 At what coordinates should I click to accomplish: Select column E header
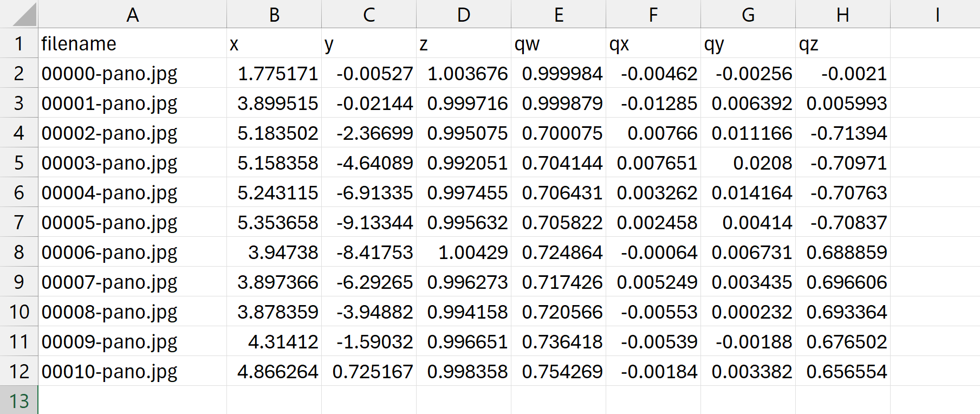coord(559,14)
